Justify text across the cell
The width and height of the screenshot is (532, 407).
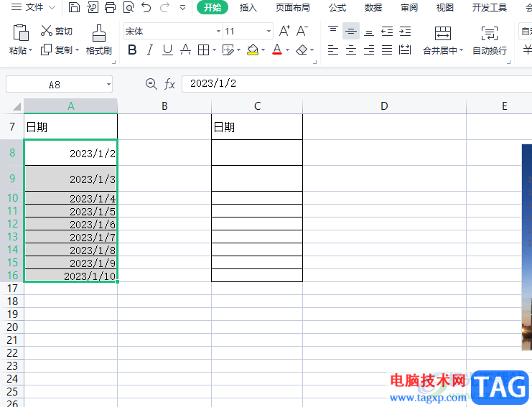click(387, 50)
